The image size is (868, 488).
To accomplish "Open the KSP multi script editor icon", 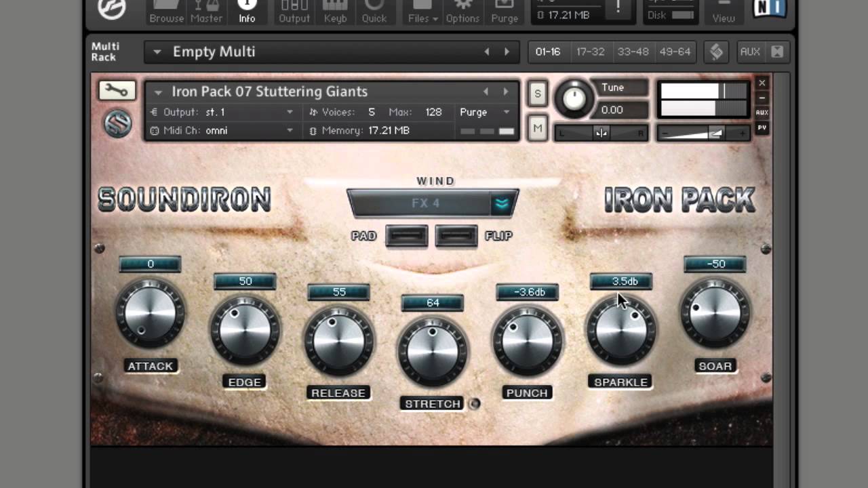I will (716, 52).
